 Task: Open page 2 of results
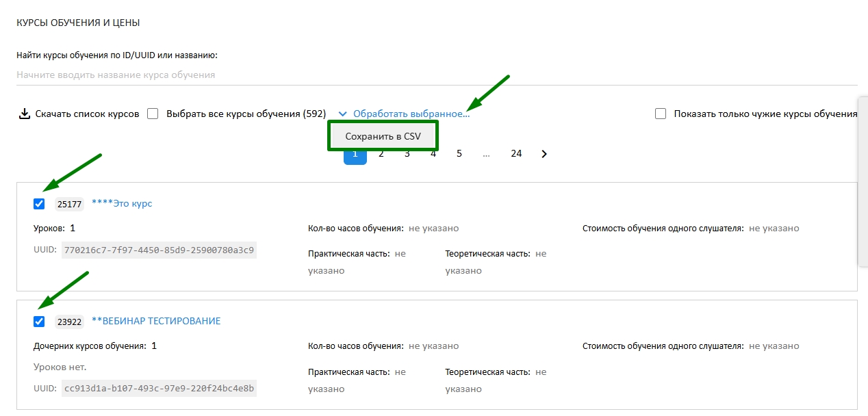(381, 154)
